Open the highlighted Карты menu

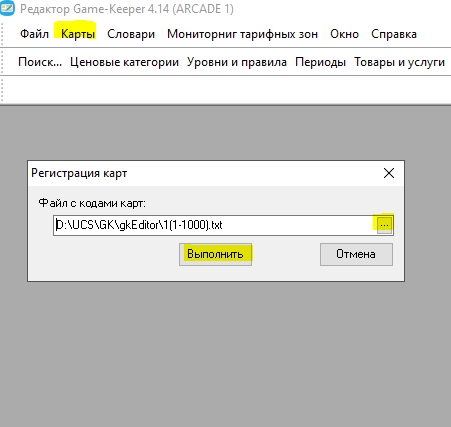(78, 34)
